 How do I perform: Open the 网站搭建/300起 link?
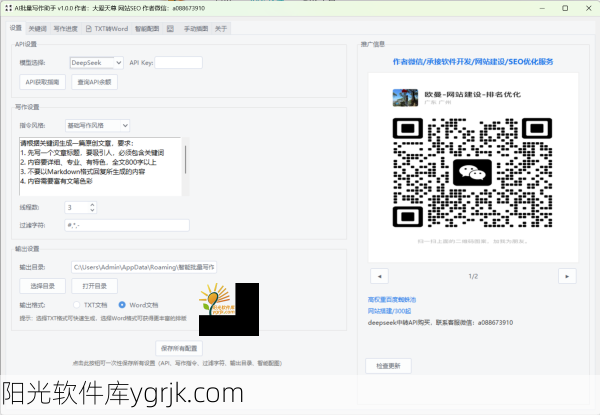(390, 311)
